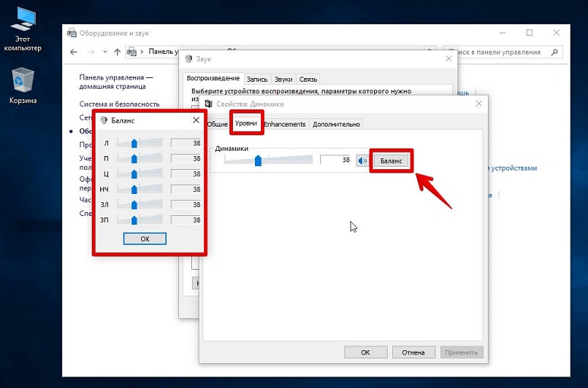
Task: Click Отмена in Свойства: Динамики
Action: pyautogui.click(x=413, y=352)
